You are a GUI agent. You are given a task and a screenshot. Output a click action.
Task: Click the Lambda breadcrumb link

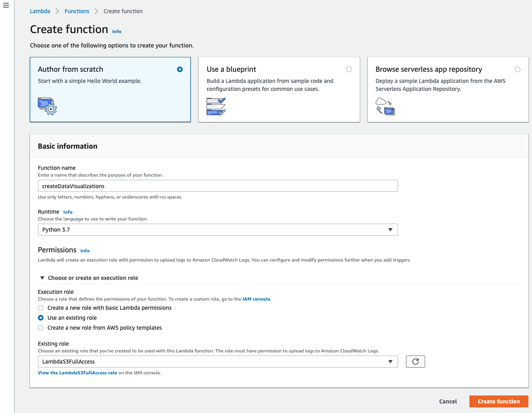click(40, 11)
